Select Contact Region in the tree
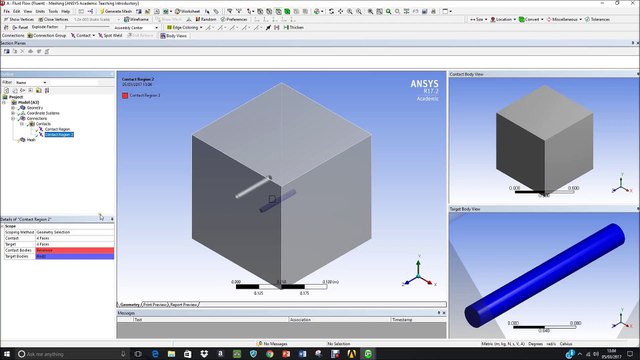Viewport: 640px width, 360px height. point(58,129)
